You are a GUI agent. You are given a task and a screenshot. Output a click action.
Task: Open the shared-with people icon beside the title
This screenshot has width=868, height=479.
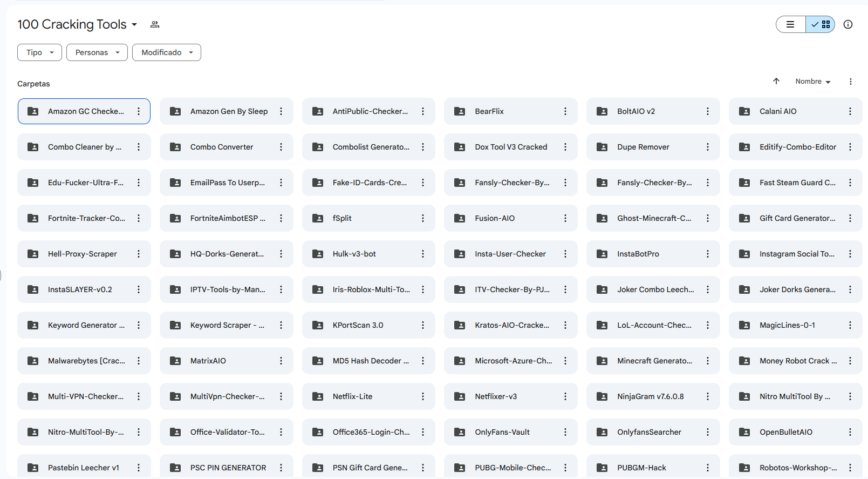(155, 24)
